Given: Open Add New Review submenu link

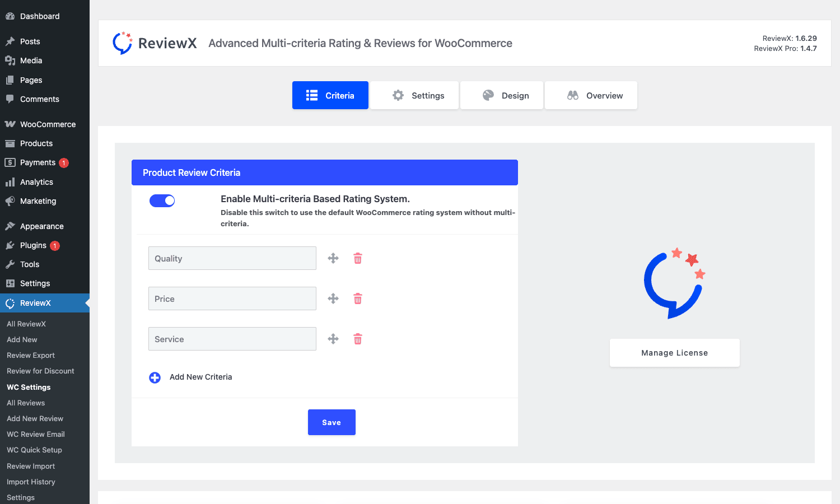Looking at the screenshot, I should (x=35, y=418).
